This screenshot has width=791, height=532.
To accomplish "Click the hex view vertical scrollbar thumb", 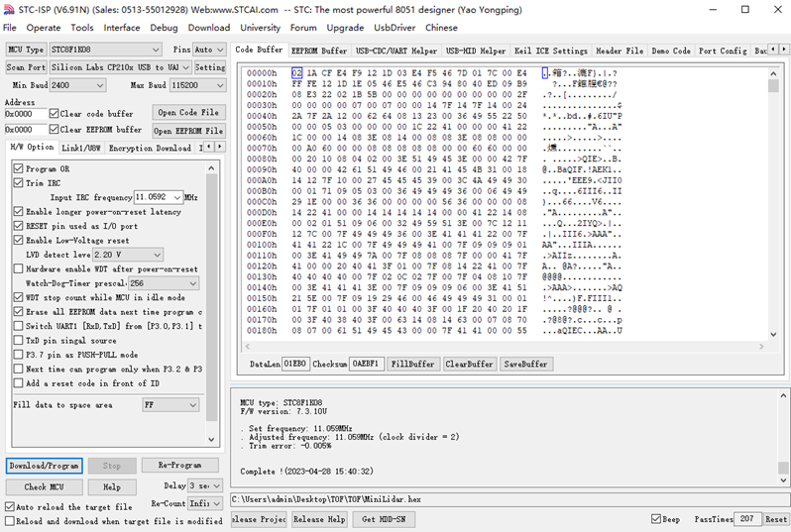I will (773, 85).
